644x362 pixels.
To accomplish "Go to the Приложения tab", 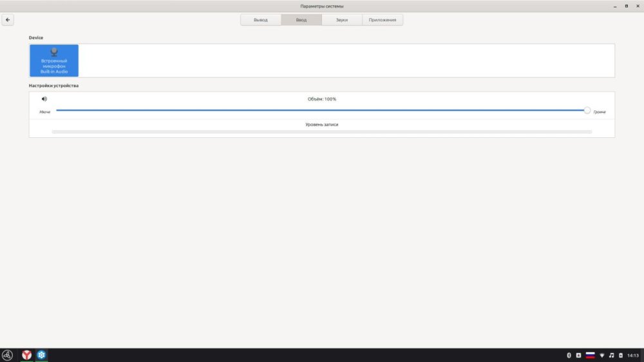I will pyautogui.click(x=383, y=20).
